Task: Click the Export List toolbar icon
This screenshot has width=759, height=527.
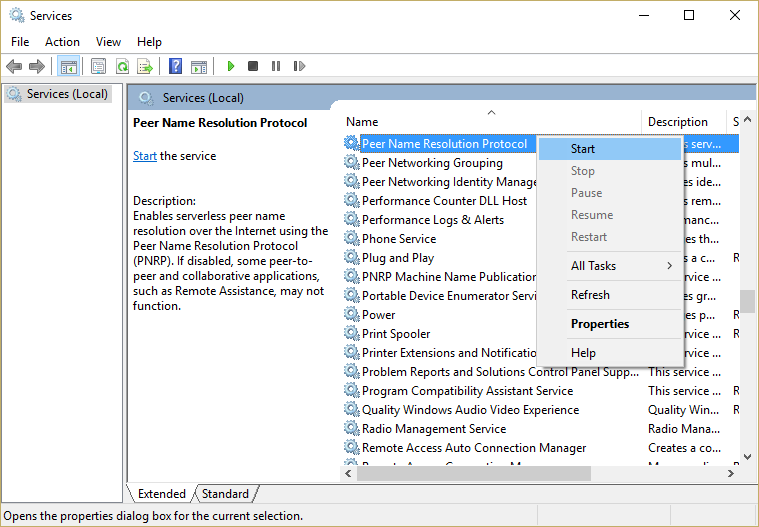Action: pyautogui.click(x=145, y=67)
